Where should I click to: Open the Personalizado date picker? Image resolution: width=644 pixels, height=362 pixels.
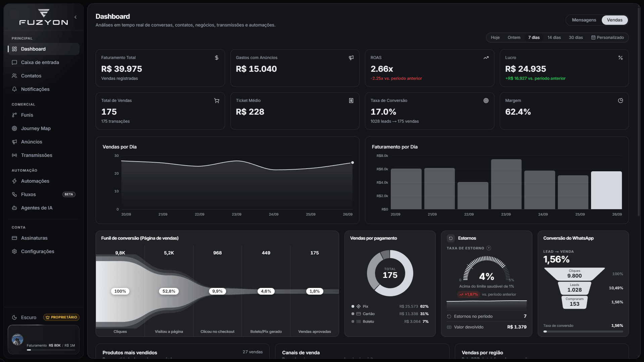click(x=607, y=38)
